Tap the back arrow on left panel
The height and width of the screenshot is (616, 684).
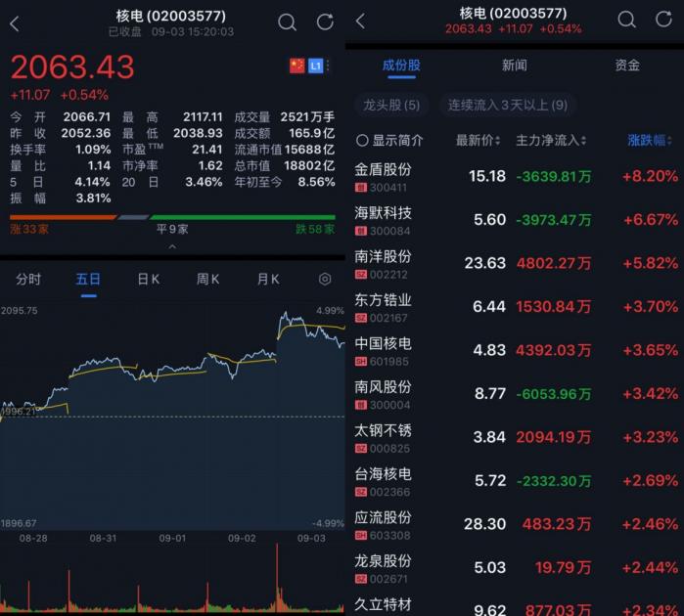point(14,23)
